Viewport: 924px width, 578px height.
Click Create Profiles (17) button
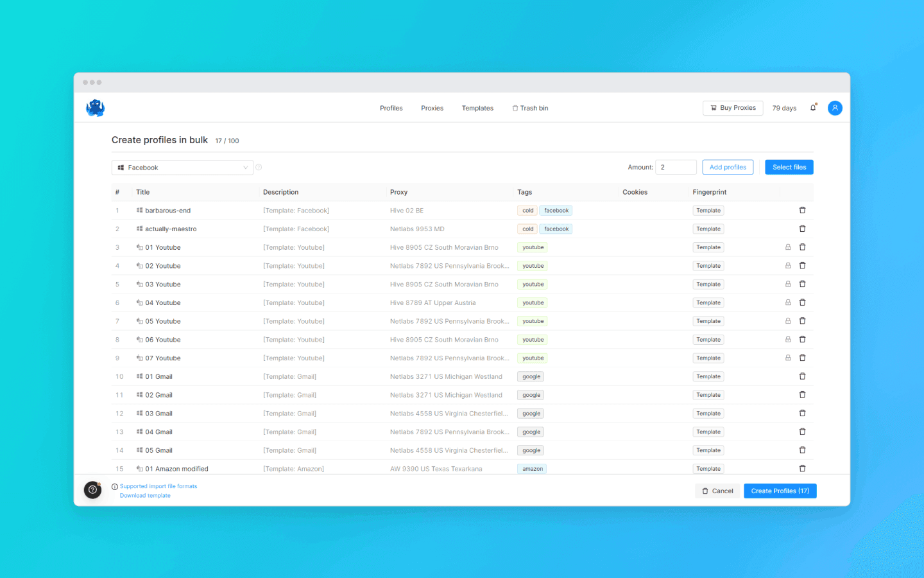[x=780, y=491]
